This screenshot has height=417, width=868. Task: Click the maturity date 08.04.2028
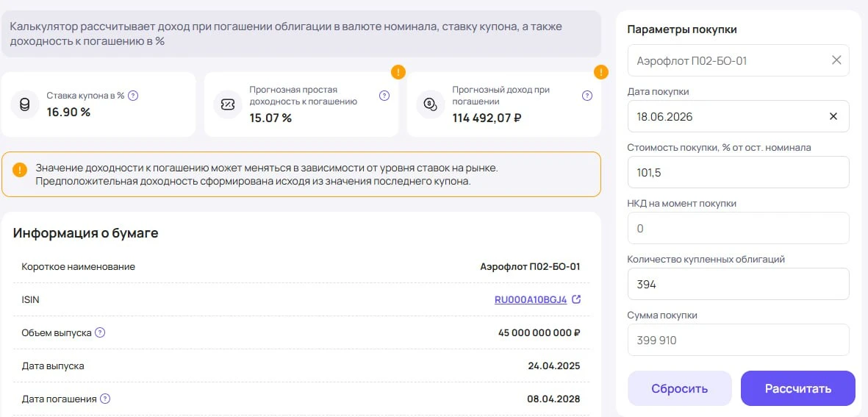pos(554,399)
